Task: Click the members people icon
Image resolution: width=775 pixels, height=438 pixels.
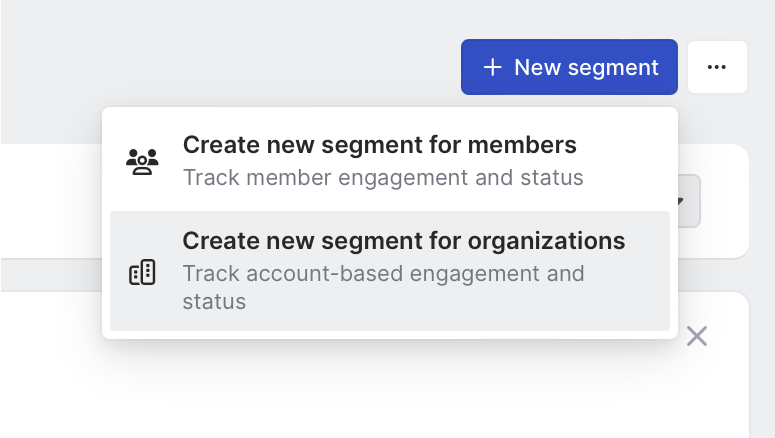Action: [x=143, y=161]
